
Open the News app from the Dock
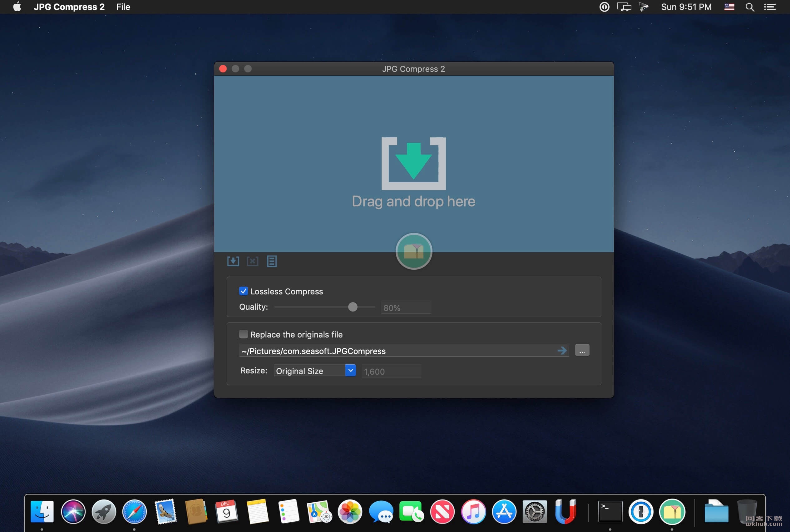tap(442, 511)
